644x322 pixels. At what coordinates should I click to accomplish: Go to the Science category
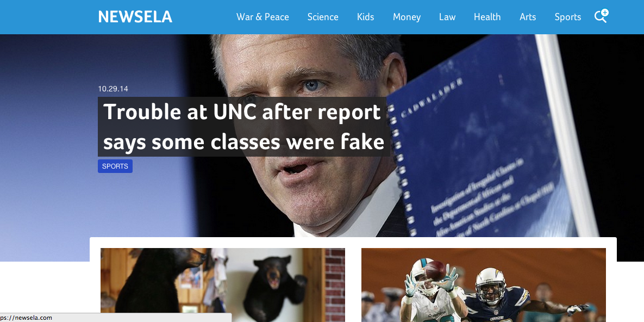tap(323, 17)
